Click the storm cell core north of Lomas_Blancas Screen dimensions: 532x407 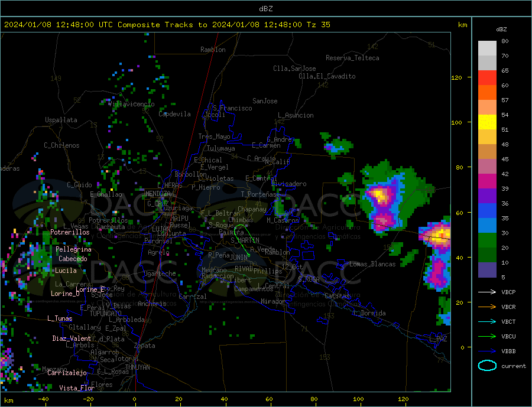pyautogui.click(x=379, y=196)
